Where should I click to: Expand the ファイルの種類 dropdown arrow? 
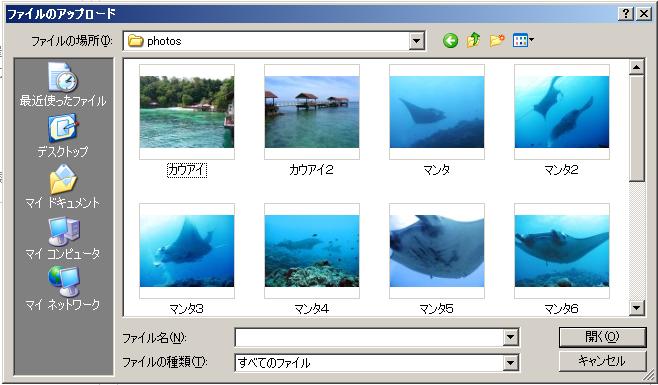click(x=510, y=363)
